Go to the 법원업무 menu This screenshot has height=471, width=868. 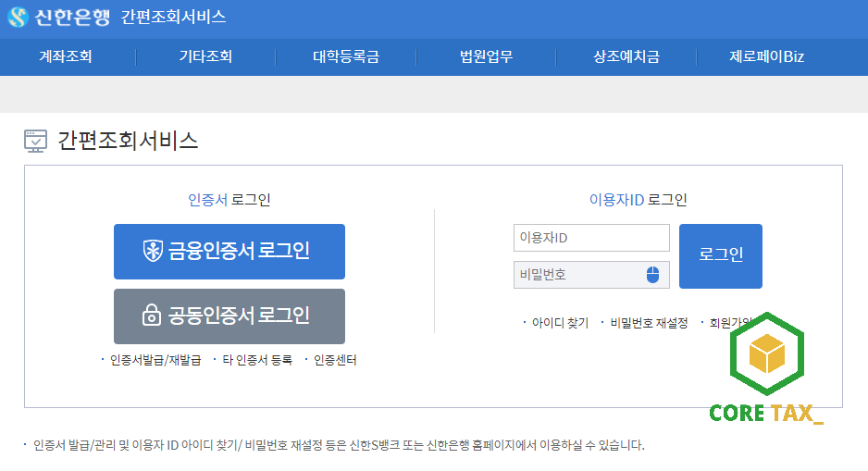486,56
